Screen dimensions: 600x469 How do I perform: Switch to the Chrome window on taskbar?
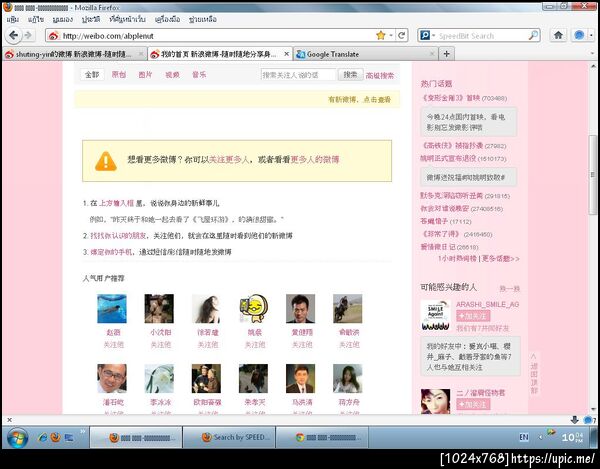(x=322, y=437)
